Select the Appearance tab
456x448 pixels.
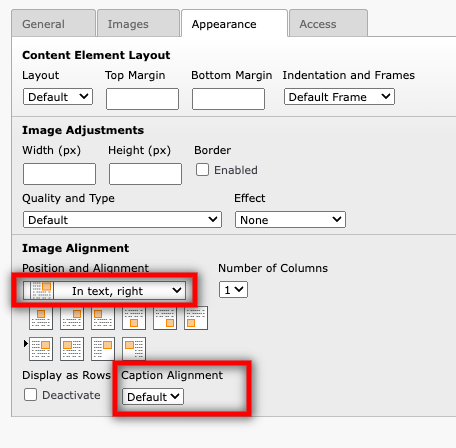pyautogui.click(x=234, y=24)
